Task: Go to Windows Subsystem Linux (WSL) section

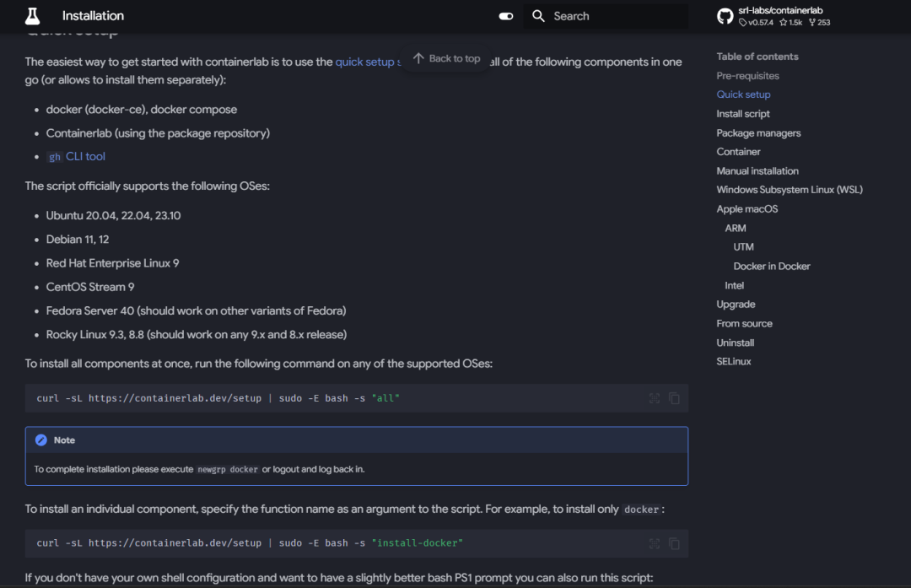Action: click(x=789, y=190)
